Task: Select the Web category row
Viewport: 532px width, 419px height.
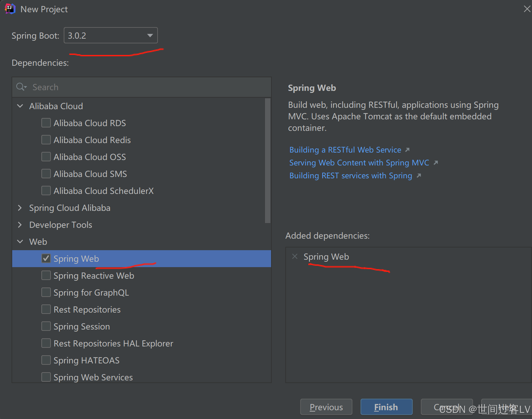Action: (x=142, y=242)
